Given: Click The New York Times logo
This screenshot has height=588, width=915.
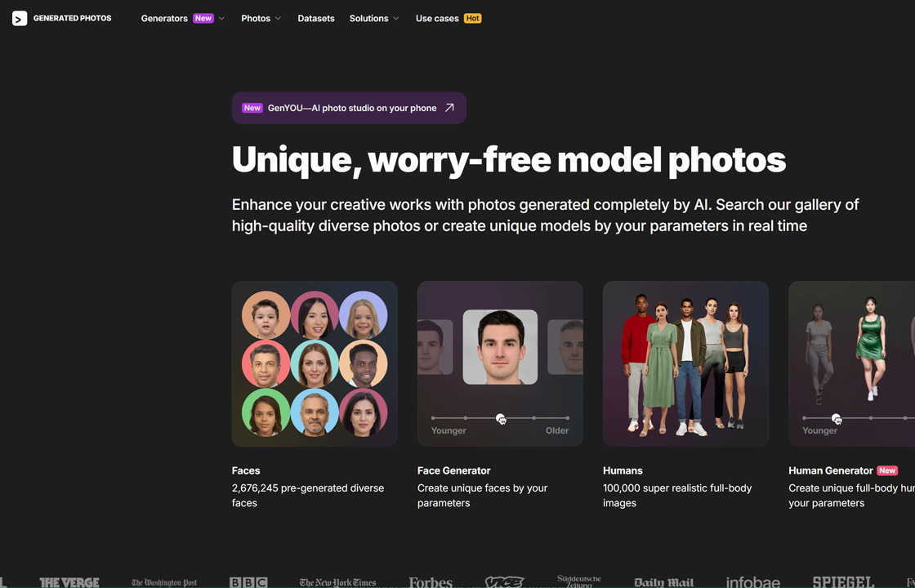Looking at the screenshot, I should [338, 582].
